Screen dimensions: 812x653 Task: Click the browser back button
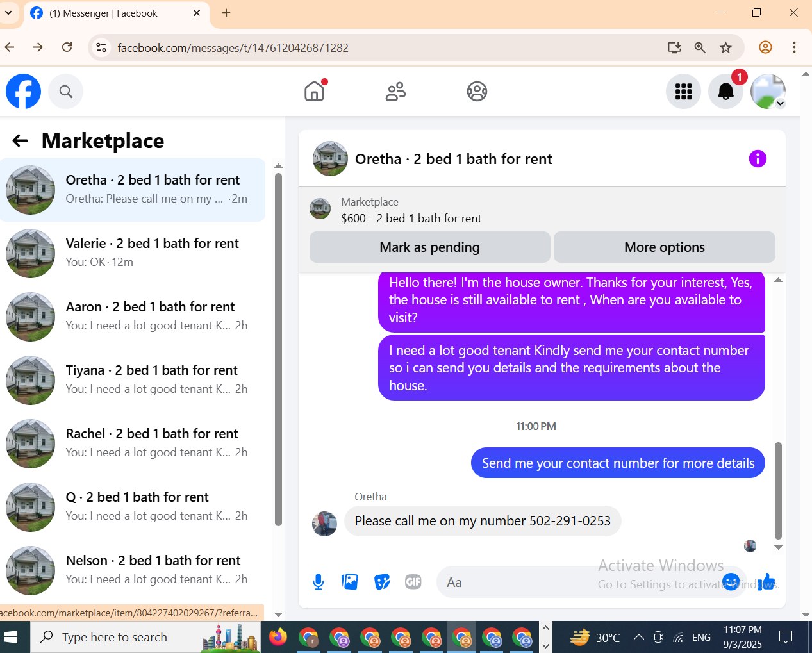[x=10, y=47]
